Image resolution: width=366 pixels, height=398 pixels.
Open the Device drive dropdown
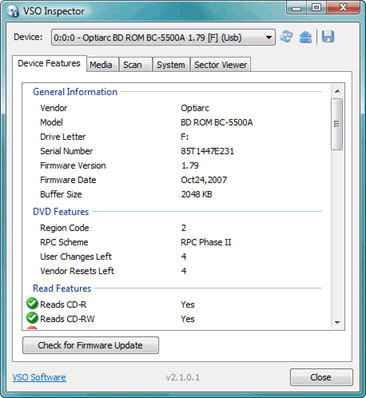(163, 37)
